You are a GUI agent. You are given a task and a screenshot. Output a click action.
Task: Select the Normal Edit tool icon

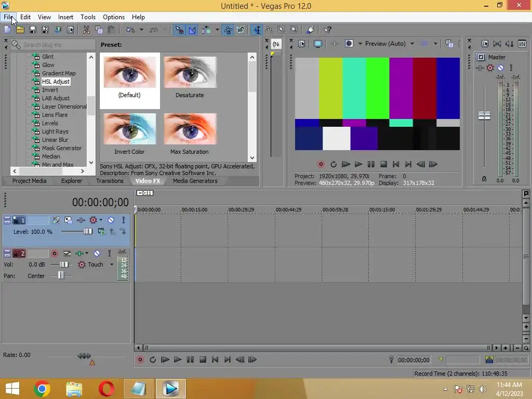[x=257, y=30]
